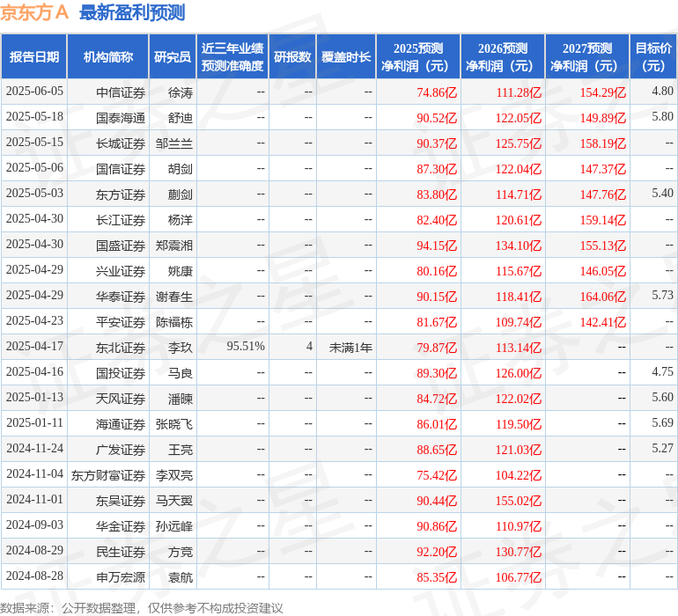Viewport: 678px width, 616px height.
Task: Click the date 2025-06-05
Action: [x=34, y=92]
